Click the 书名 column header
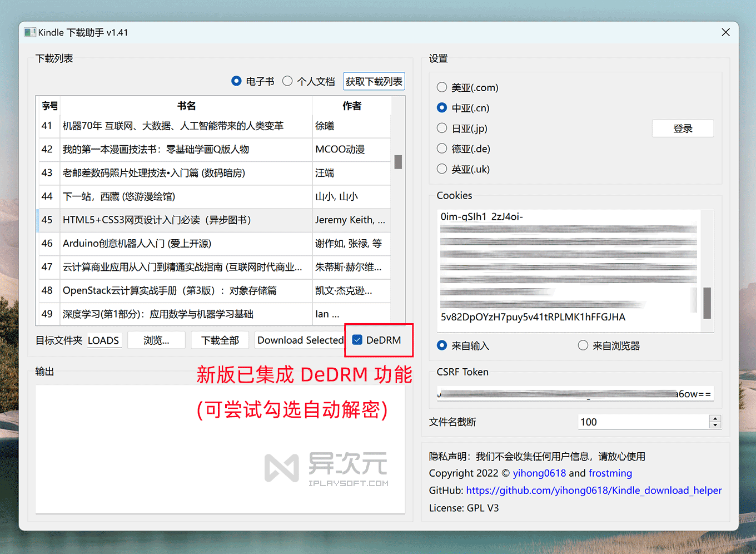This screenshot has height=554, width=756. [186, 106]
